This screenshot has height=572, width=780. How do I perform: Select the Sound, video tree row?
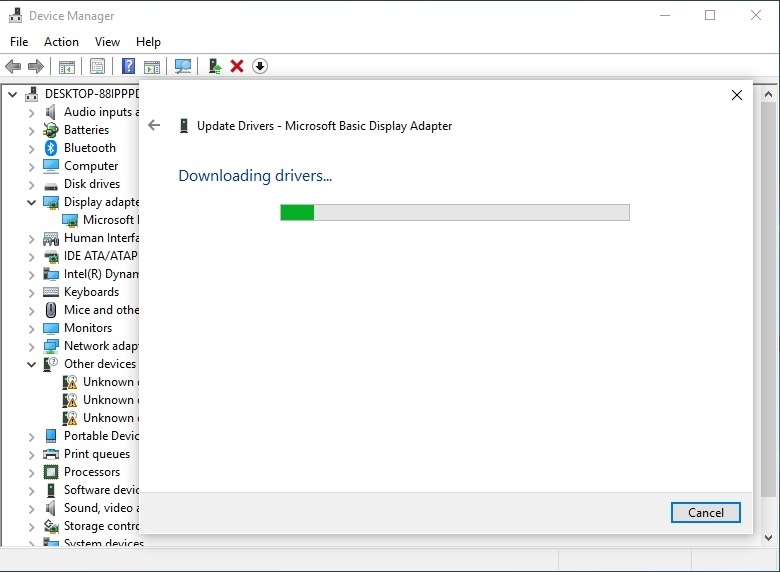coord(92,508)
